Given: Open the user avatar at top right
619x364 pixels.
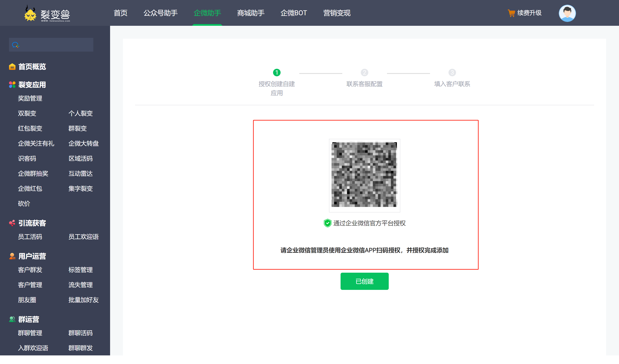Looking at the screenshot, I should click(567, 13).
